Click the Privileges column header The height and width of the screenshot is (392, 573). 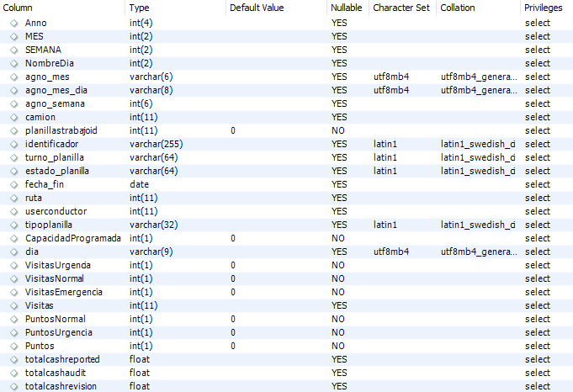543,8
